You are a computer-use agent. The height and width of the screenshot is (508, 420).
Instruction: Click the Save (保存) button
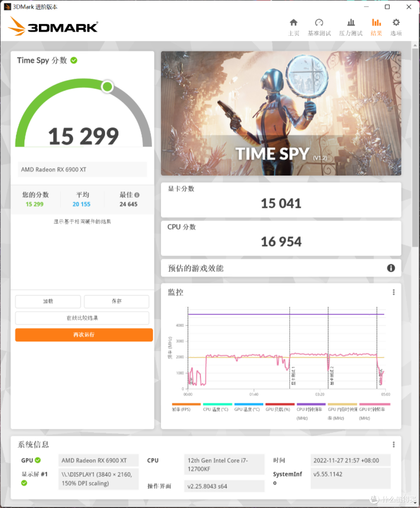click(x=117, y=301)
